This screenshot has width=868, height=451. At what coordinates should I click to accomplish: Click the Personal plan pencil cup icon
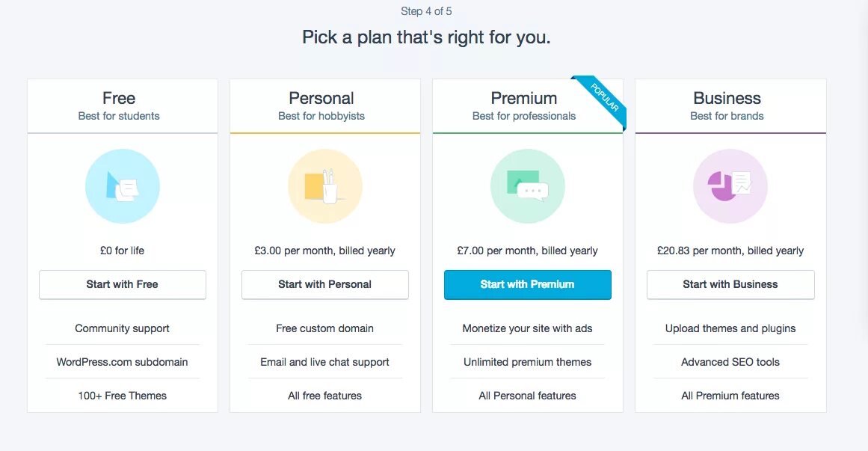click(x=325, y=186)
